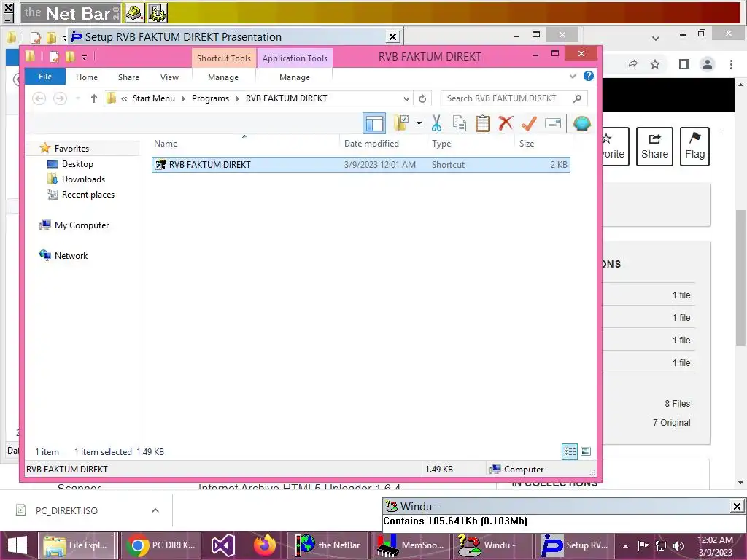Click Programs in breadcrumb path
This screenshot has width=747, height=560.
click(210, 98)
